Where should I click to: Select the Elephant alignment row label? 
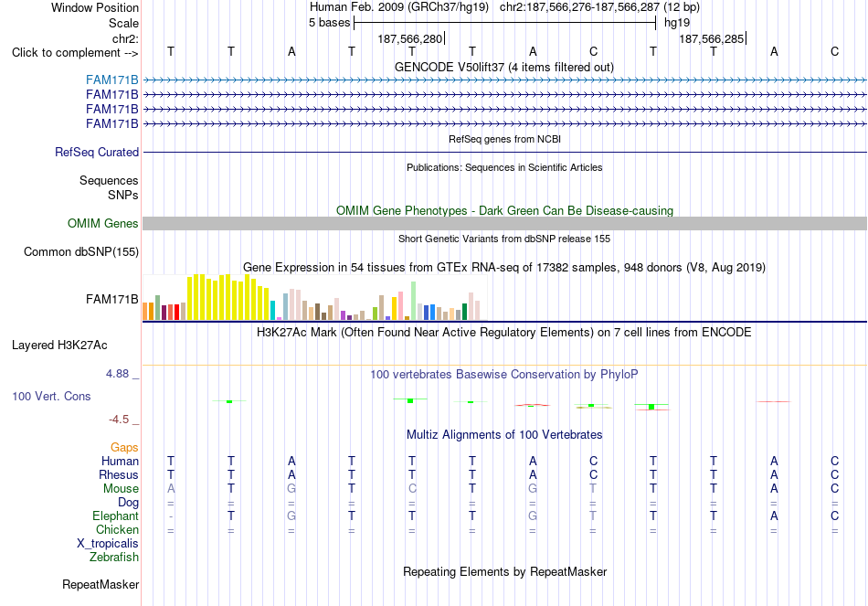click(115, 516)
